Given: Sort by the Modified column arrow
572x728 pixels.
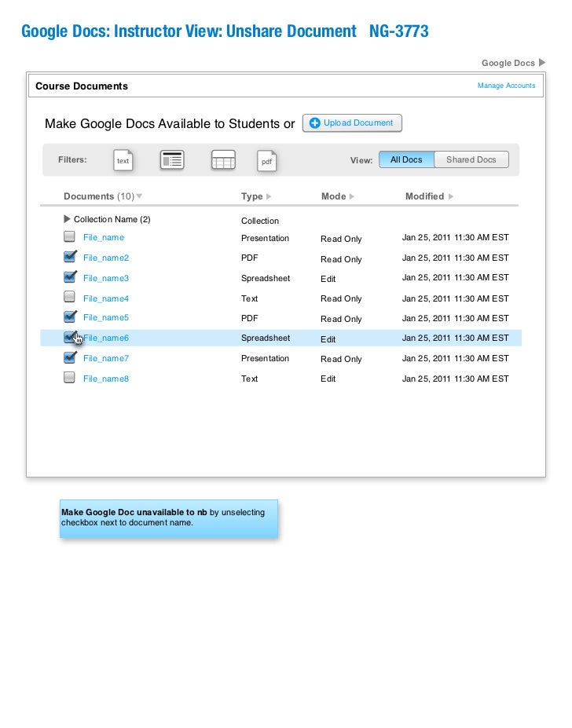Looking at the screenshot, I should click(x=451, y=196).
